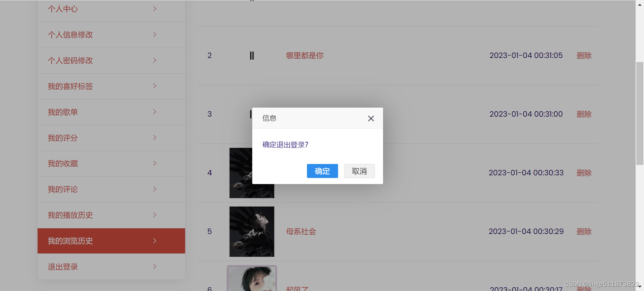The height and width of the screenshot is (291, 644).
Task: Click the chevron arrow beside 我的喜好标签
Action: (x=155, y=86)
